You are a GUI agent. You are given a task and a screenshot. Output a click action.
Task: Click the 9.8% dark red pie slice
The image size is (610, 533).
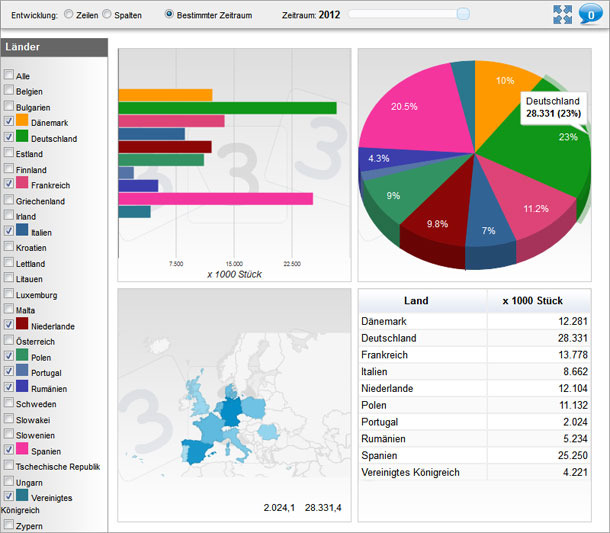pyautogui.click(x=438, y=210)
